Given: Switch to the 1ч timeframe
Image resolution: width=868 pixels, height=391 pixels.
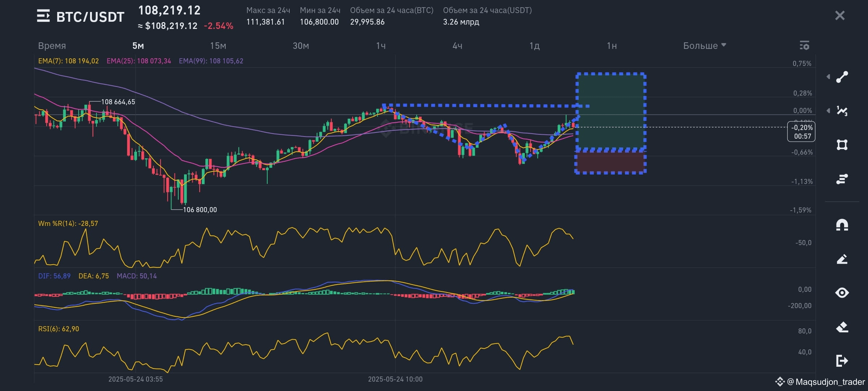Looking at the screenshot, I should tap(381, 46).
